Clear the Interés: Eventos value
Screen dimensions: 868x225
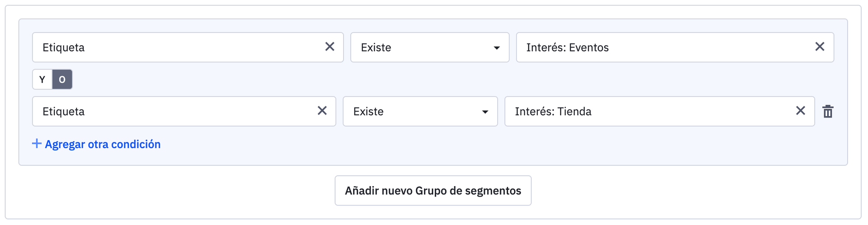pos(819,47)
